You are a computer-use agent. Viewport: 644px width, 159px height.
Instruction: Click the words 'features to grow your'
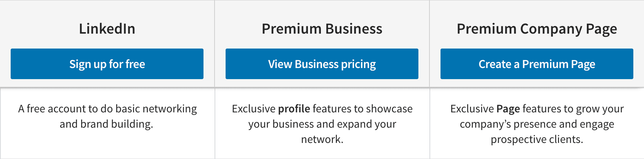(x=573, y=109)
